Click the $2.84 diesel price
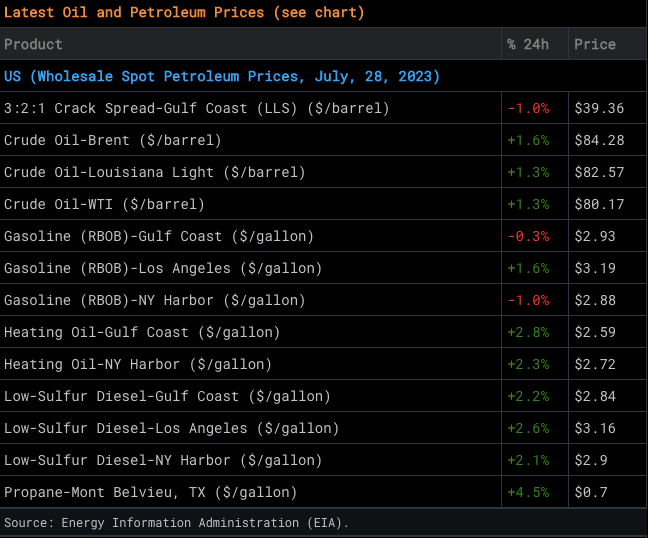The width and height of the screenshot is (648, 538). pos(595,397)
